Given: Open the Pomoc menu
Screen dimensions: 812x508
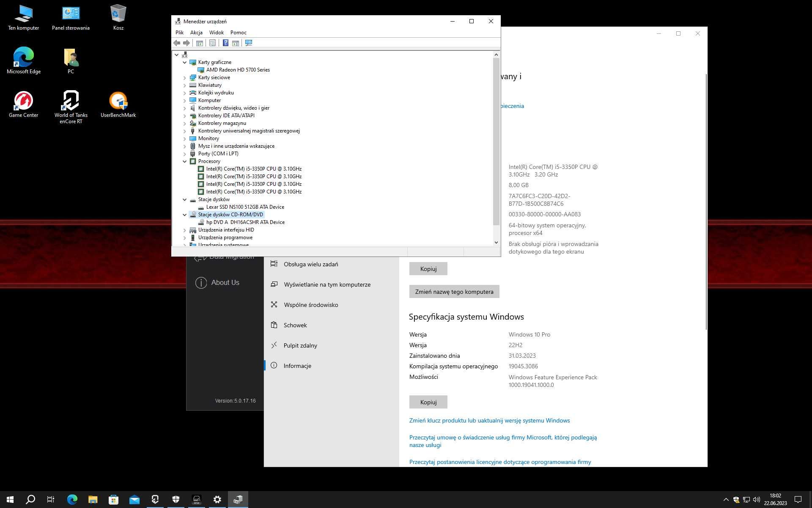Looking at the screenshot, I should point(238,32).
